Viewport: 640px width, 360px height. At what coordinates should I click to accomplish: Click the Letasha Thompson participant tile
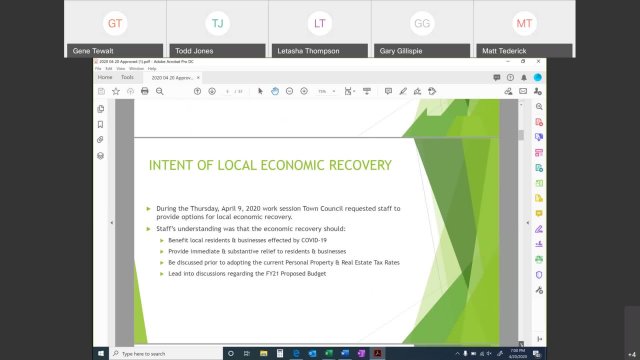[320, 29]
